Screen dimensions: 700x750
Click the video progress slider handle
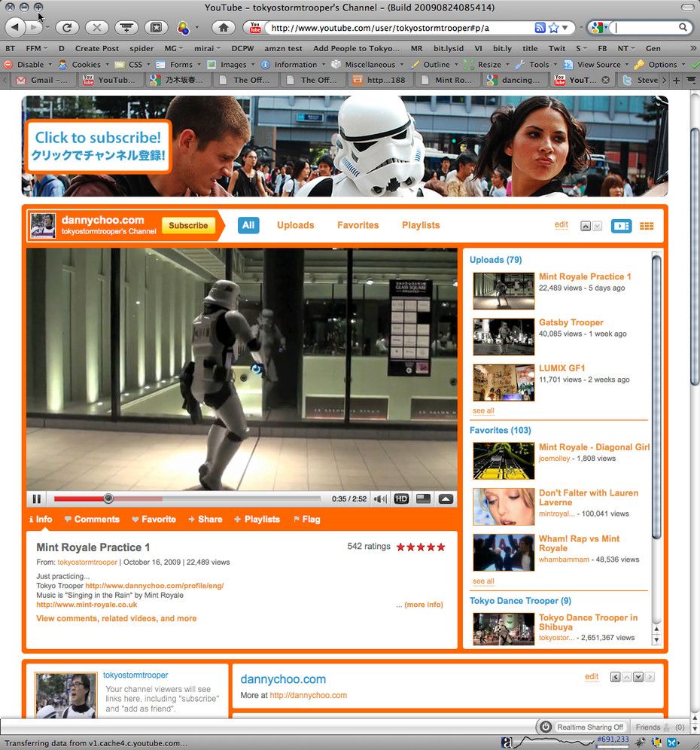click(x=108, y=499)
